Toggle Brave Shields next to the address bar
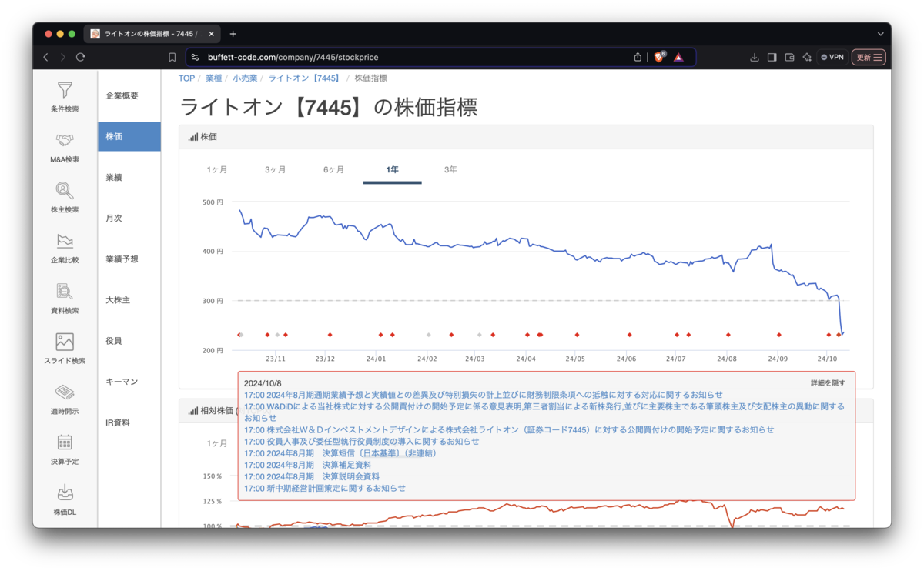The image size is (924, 571). pyautogui.click(x=659, y=56)
